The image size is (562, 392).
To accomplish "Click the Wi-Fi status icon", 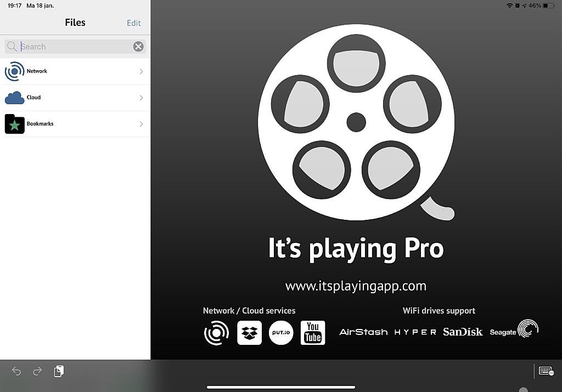I will (x=509, y=5).
